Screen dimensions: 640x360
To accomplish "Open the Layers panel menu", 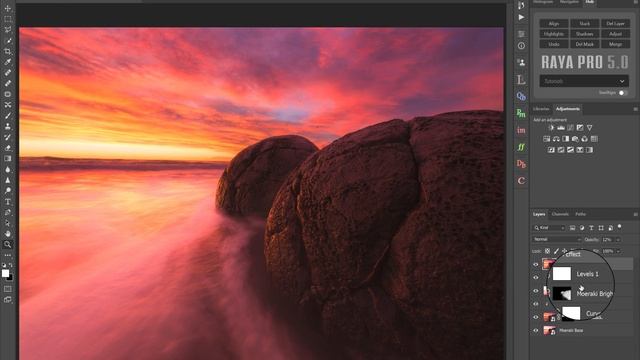I will tap(635, 214).
